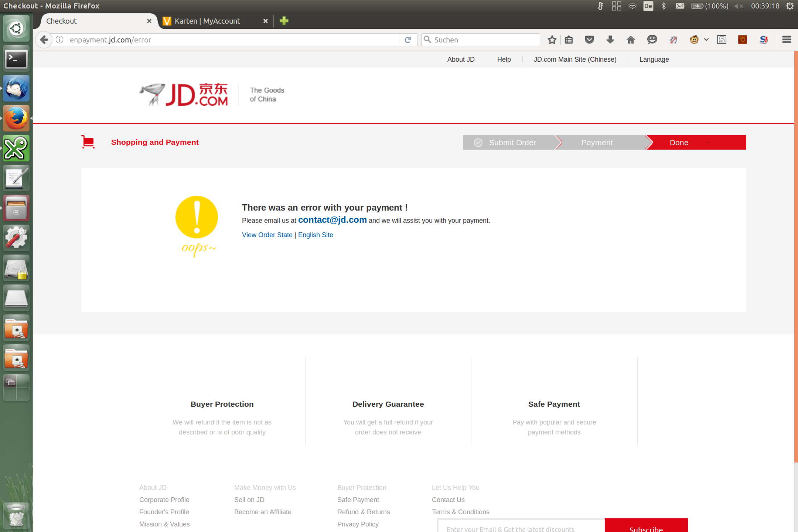Click the contact@jd.com email link
The image size is (798, 532).
tap(332, 220)
